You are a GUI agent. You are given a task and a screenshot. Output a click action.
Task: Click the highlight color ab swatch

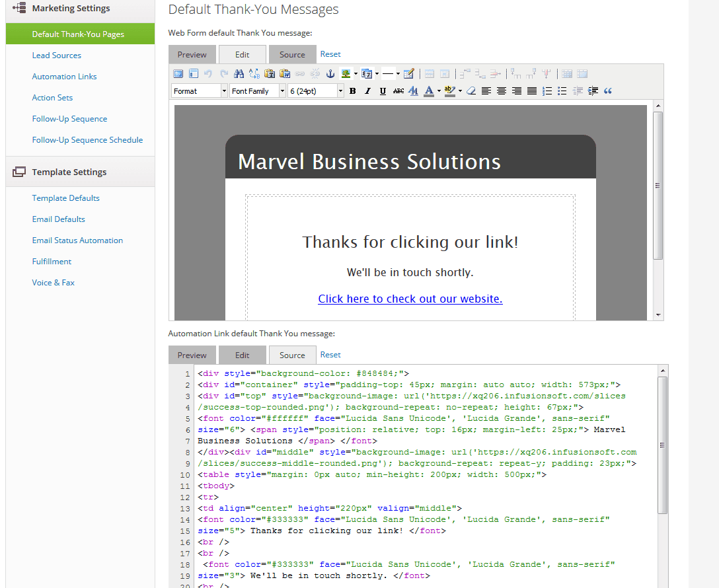click(450, 91)
